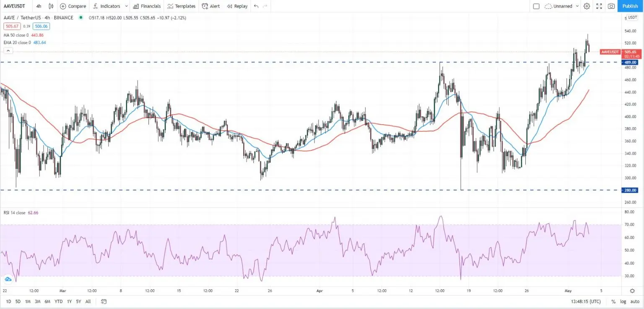Enable log scale
This screenshot has width=644, height=309.
click(623, 301)
